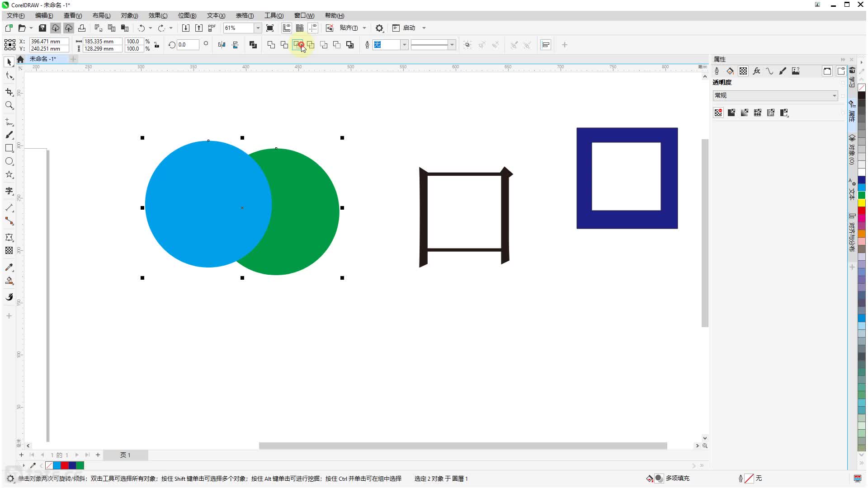Select the Artistic Media brush tool
The height and width of the screenshot is (488, 868).
click(x=9, y=135)
